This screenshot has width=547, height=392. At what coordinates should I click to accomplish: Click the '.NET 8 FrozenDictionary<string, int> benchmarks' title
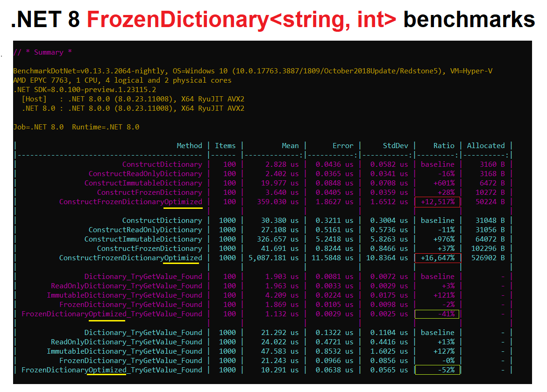[273, 20]
